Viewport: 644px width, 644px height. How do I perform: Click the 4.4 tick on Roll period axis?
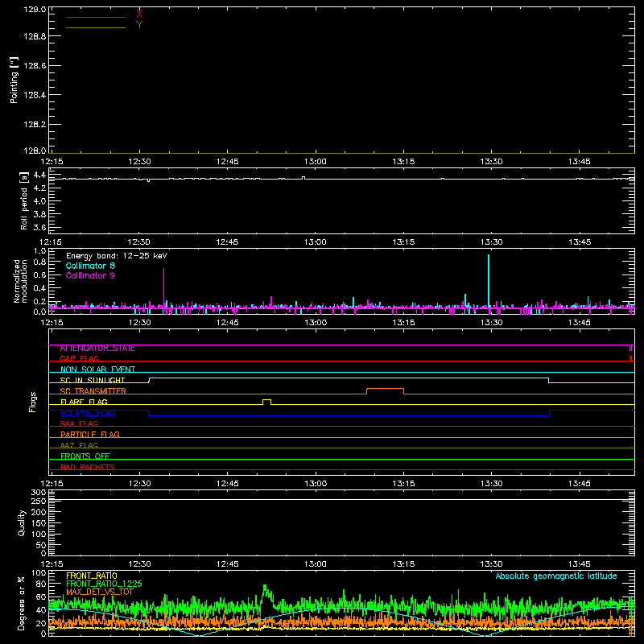39,175
